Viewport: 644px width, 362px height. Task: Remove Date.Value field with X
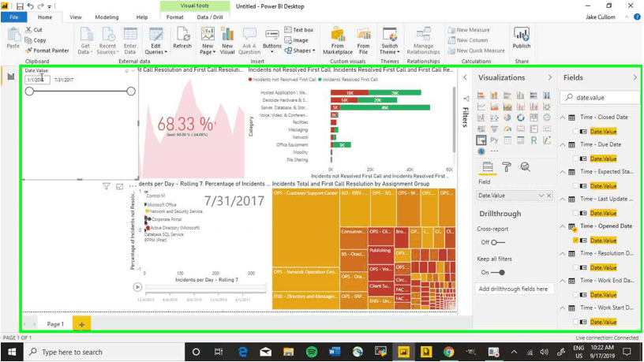pyautogui.click(x=549, y=196)
